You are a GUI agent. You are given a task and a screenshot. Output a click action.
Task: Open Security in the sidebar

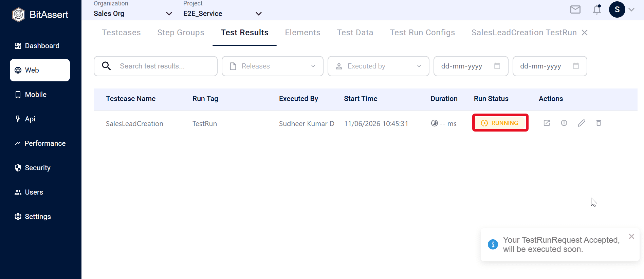(40, 168)
